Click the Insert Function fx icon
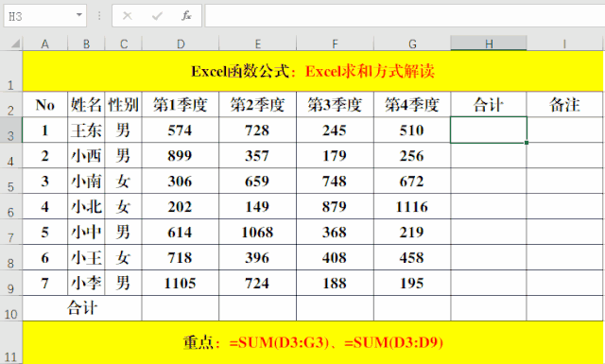 point(186,16)
